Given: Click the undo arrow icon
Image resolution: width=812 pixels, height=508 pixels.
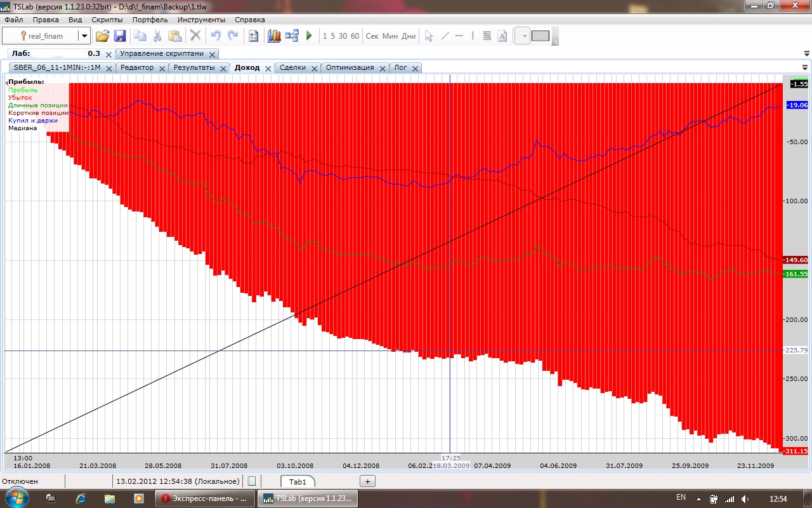Looking at the screenshot, I should (x=216, y=36).
